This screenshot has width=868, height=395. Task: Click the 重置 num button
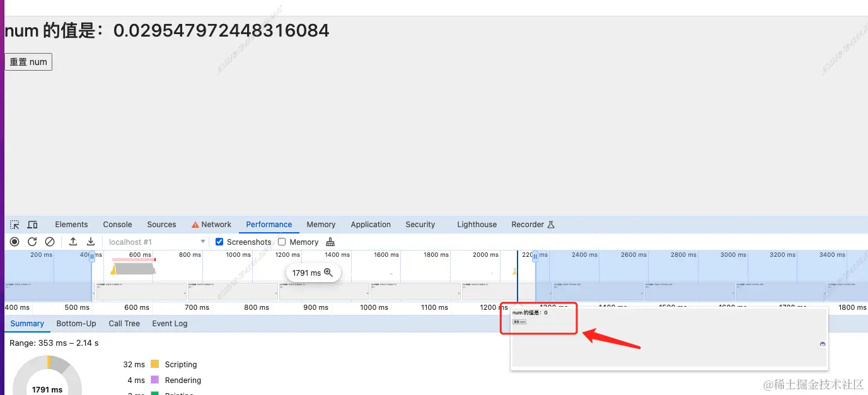28,62
